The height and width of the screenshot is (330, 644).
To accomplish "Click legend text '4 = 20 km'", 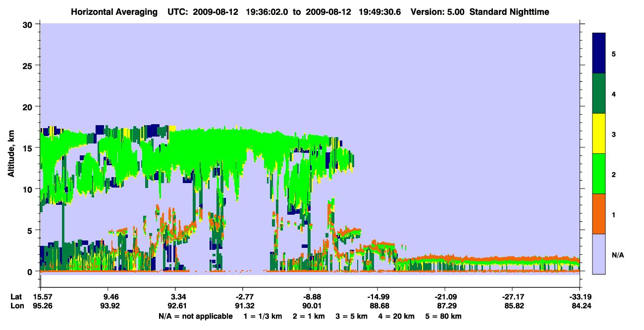I will tap(396, 316).
